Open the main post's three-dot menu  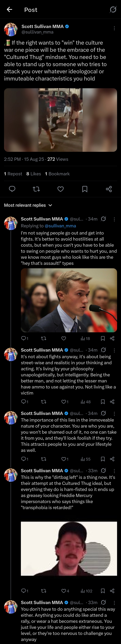click(114, 28)
